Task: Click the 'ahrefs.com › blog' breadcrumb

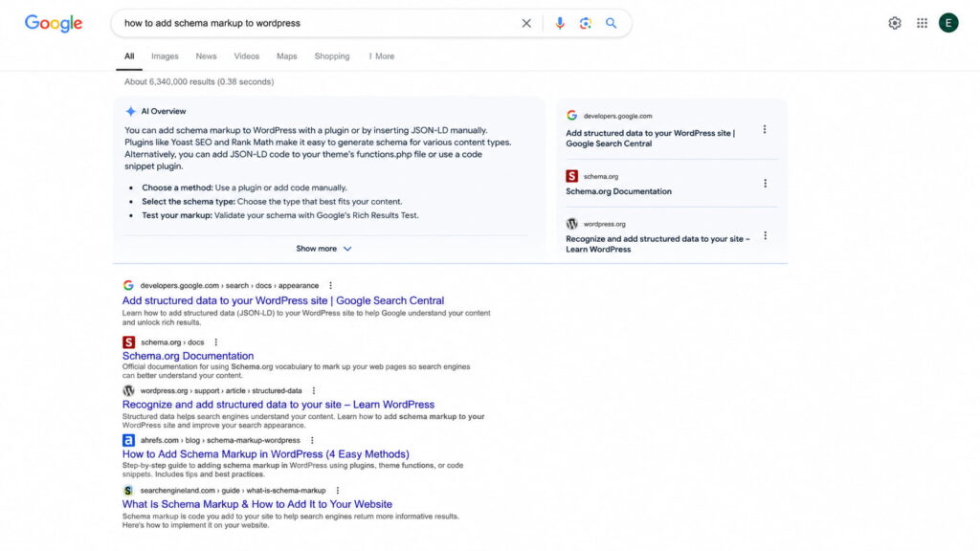Action: pyautogui.click(x=220, y=440)
